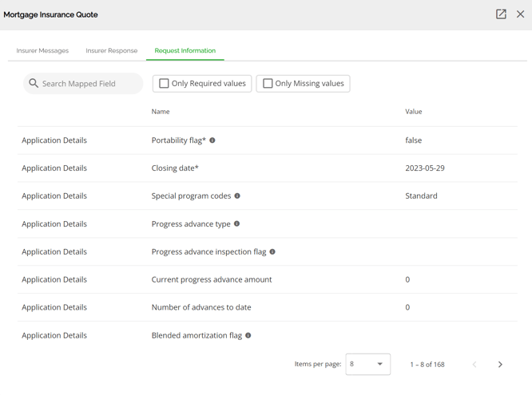Viewport: 532px width, 395px height.
Task: Enable Only Required values checkbox
Action: coord(164,84)
